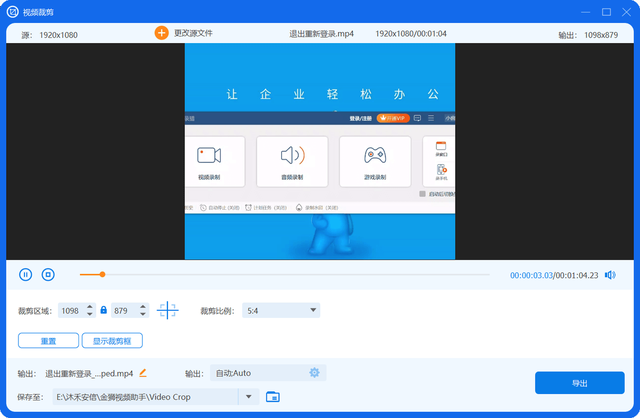Minimize the 视频裁剪 window
640x418 pixels.
coord(586,12)
